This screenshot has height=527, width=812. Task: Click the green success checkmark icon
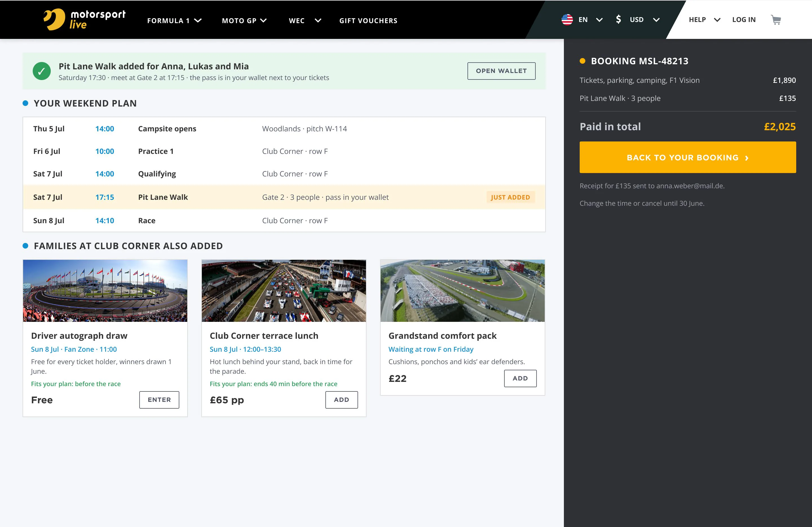click(42, 71)
